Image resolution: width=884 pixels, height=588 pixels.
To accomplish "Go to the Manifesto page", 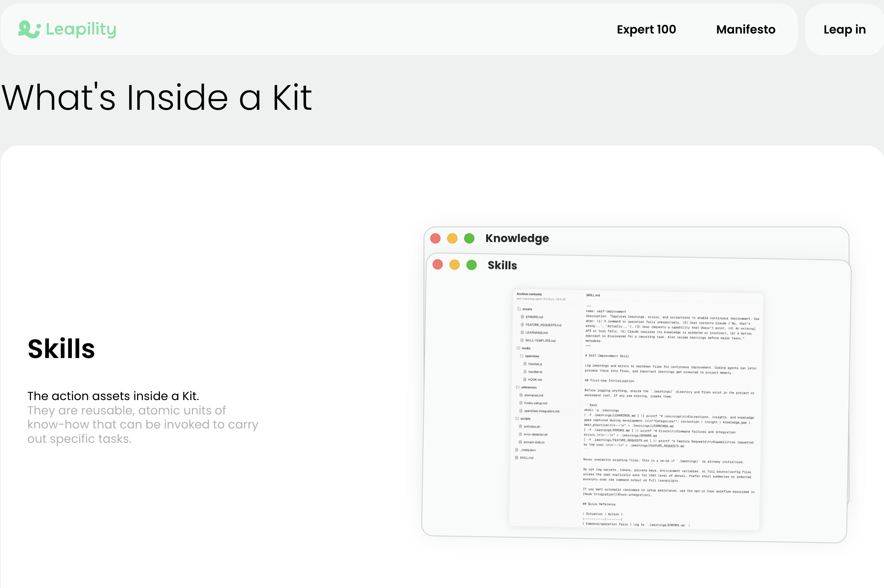I will click(x=745, y=29).
